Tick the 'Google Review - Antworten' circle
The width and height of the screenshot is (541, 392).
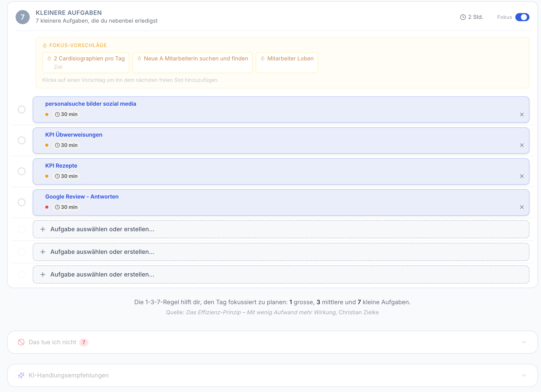[22, 202]
